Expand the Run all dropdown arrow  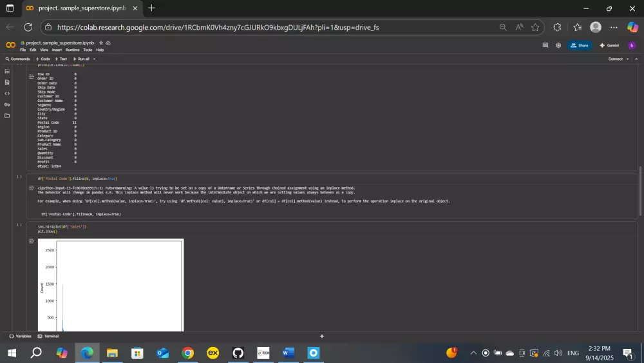94,59
